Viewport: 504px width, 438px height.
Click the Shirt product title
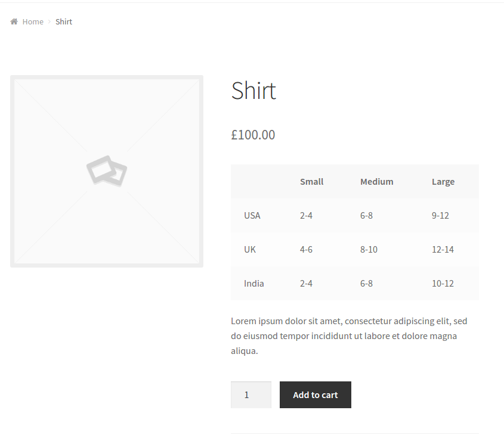coord(253,91)
